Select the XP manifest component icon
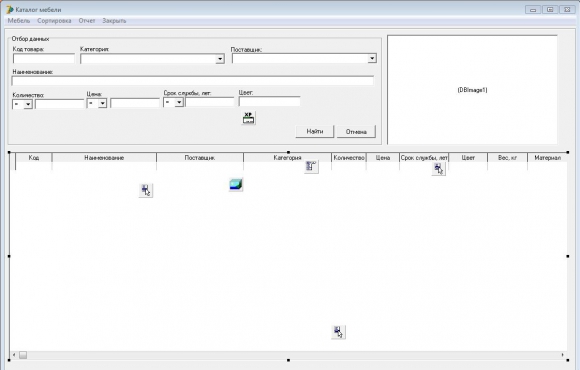This screenshot has width=580, height=370. pyautogui.click(x=248, y=118)
